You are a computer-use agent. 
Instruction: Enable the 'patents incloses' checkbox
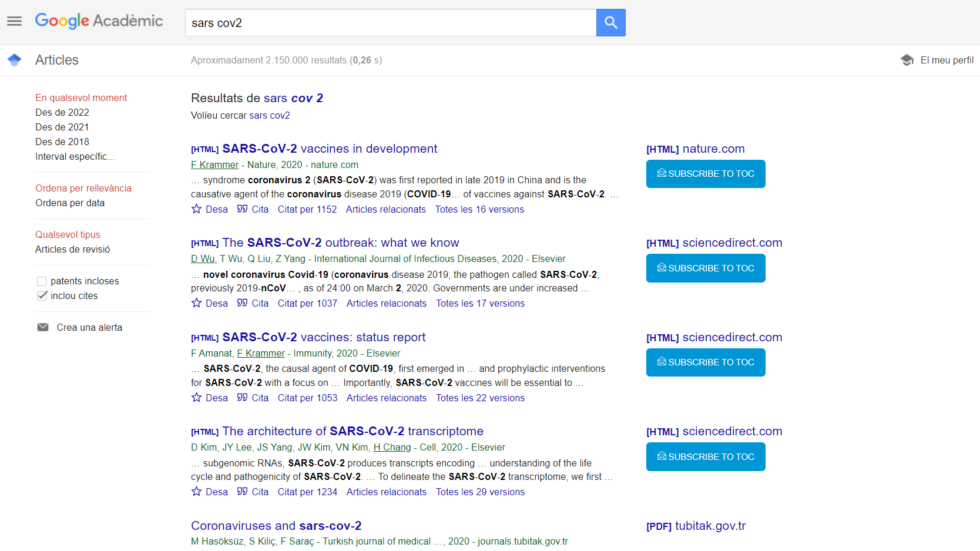click(x=42, y=281)
